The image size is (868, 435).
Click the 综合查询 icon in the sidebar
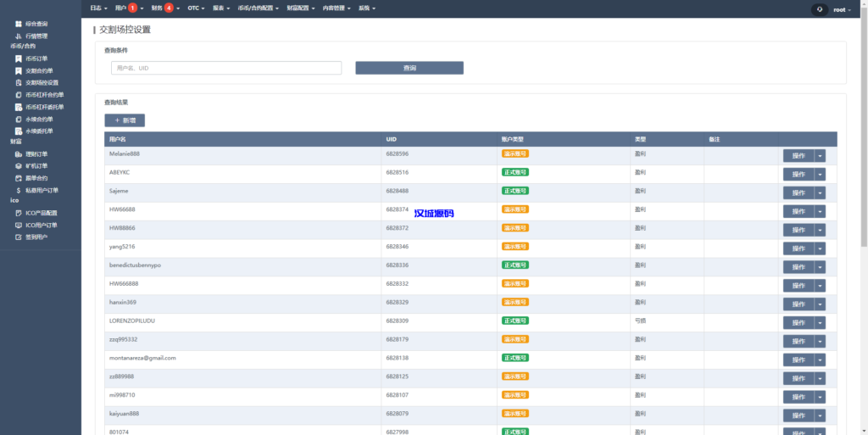(x=19, y=24)
